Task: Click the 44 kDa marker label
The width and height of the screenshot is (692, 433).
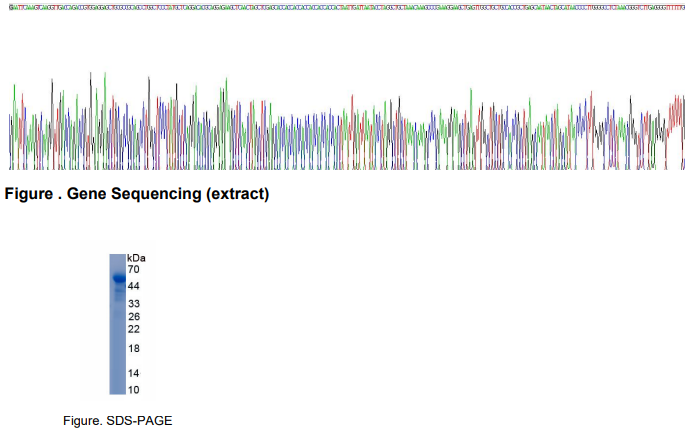Action: [x=133, y=286]
